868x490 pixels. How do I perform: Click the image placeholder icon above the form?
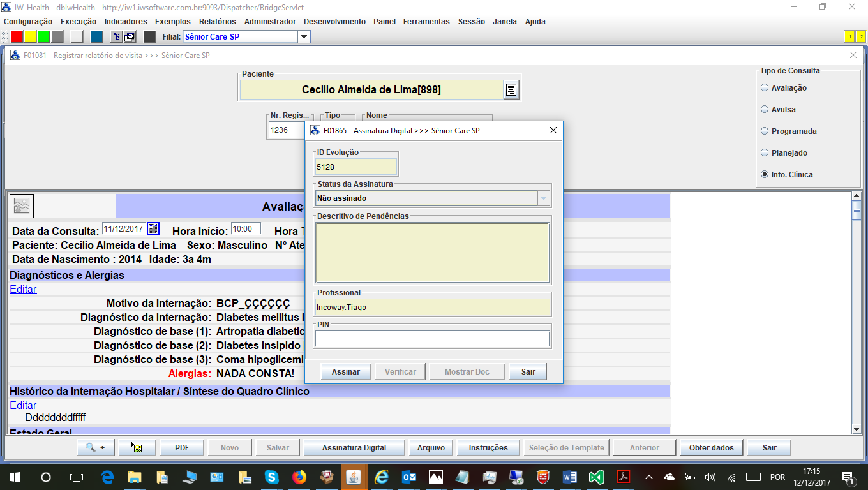tap(22, 206)
